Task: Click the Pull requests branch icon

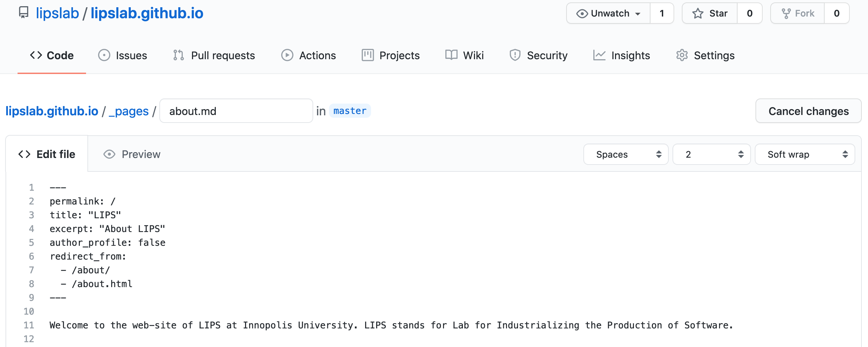Action: click(x=179, y=55)
